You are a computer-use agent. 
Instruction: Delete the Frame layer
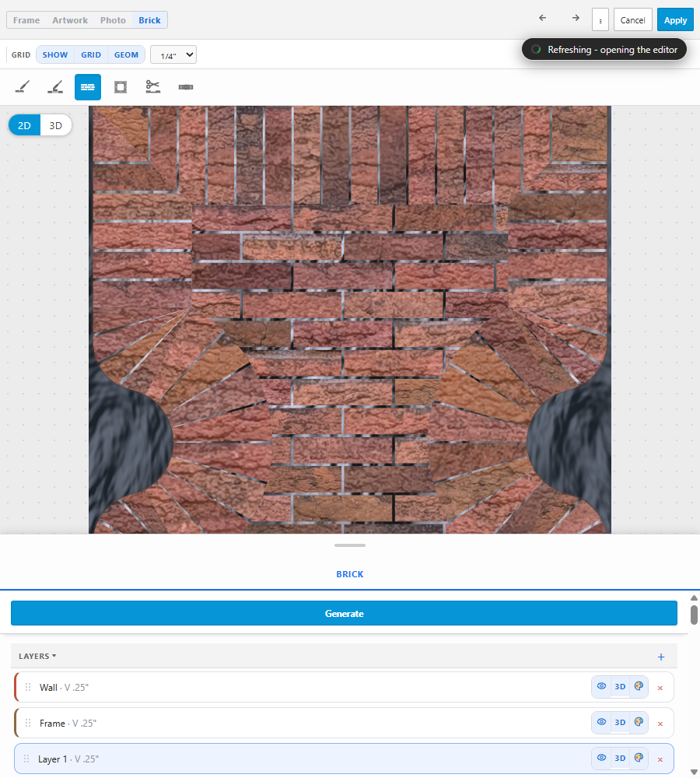(660, 724)
